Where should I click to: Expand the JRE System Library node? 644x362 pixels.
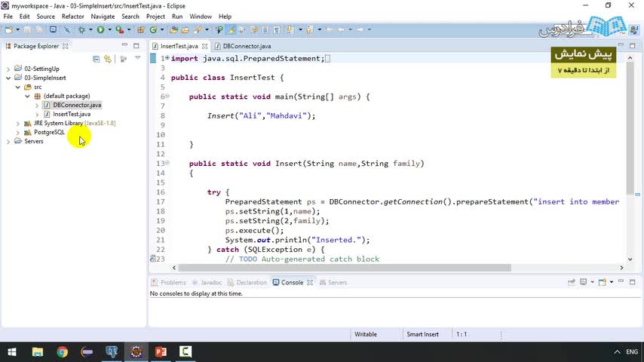17,123
